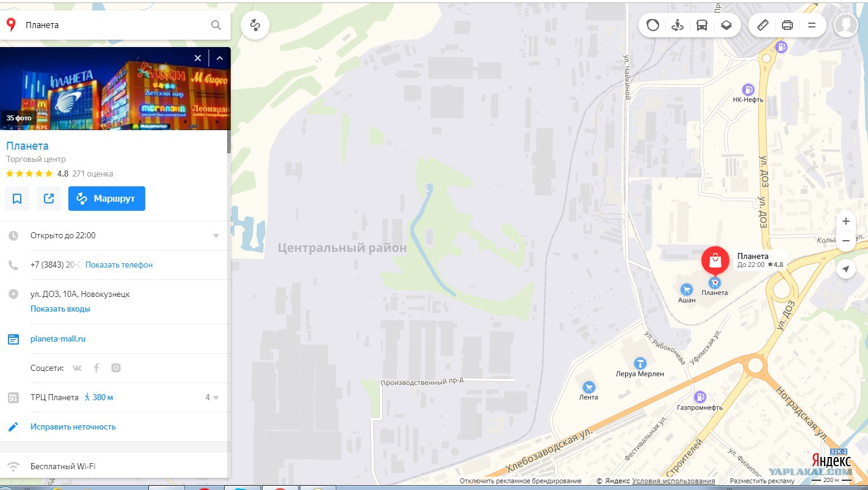The width and height of the screenshot is (868, 490).
Task: Click the magnifier search icon
Action: (216, 25)
